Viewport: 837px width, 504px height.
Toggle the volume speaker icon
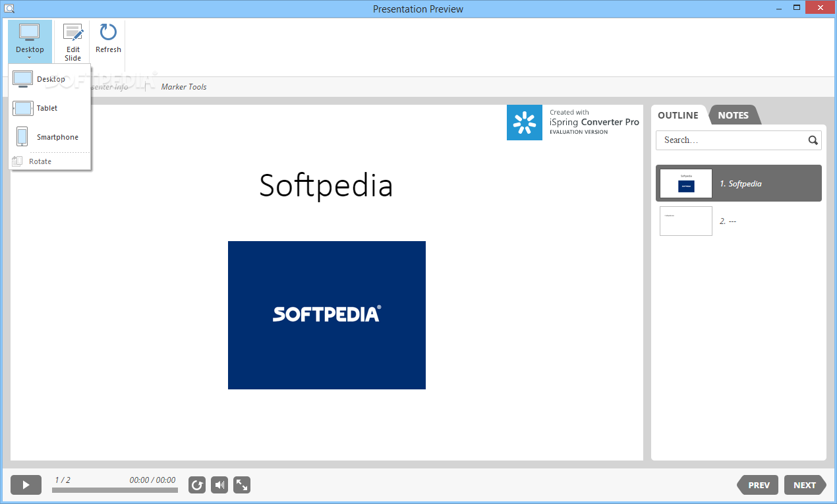click(x=219, y=486)
